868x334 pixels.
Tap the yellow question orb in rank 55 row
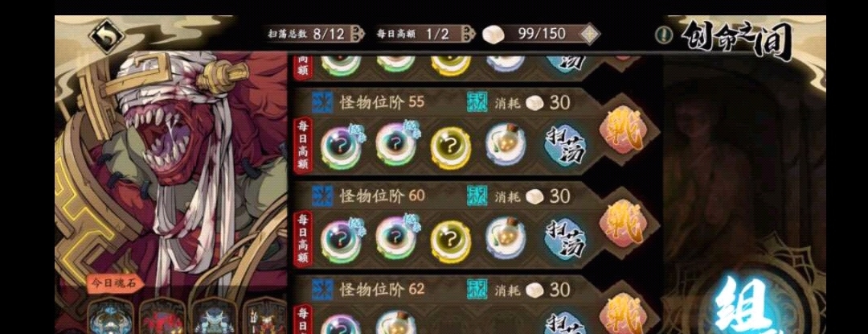451,148
